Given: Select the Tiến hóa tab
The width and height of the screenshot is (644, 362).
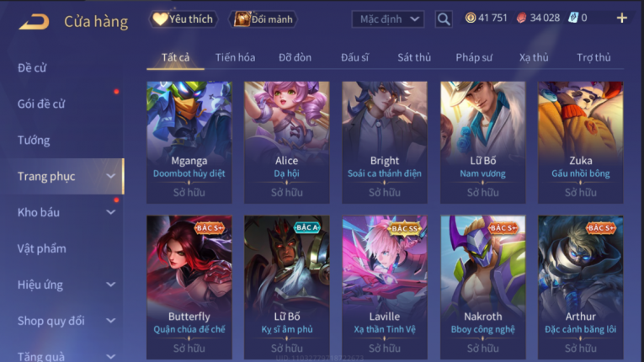Looking at the screenshot, I should coord(236,57).
